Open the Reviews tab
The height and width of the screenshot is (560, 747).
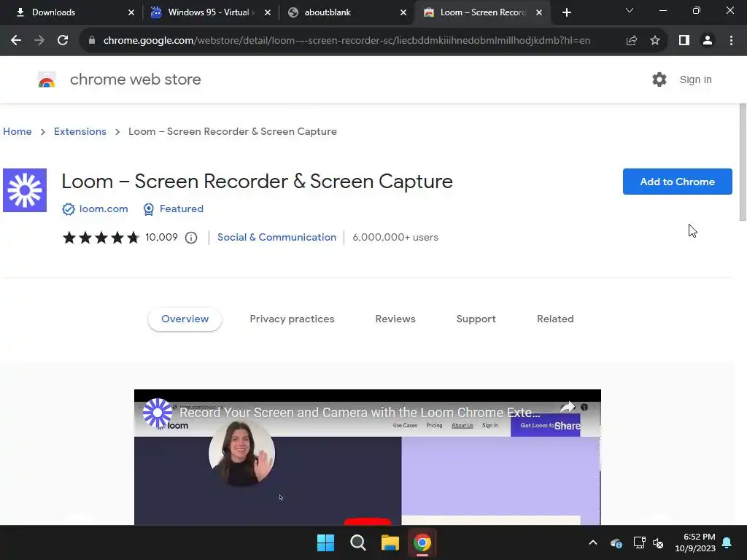point(395,319)
